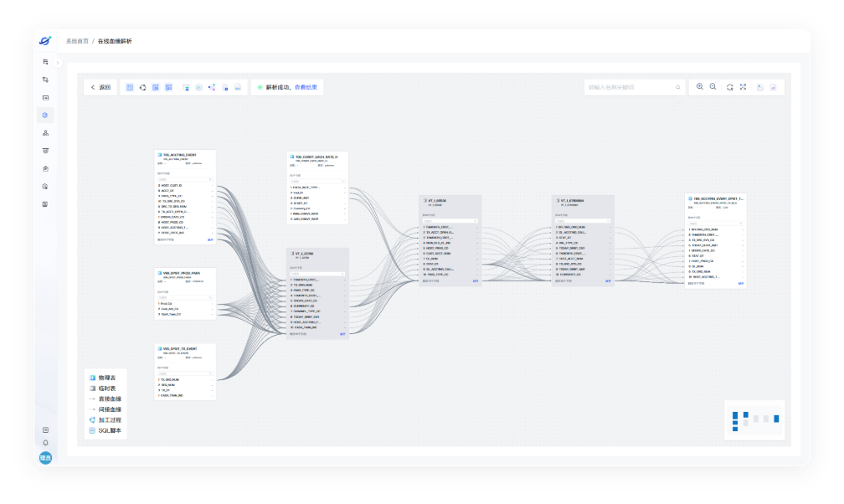Select V06_DPSIT_PROD_PARA table title

coord(182,273)
